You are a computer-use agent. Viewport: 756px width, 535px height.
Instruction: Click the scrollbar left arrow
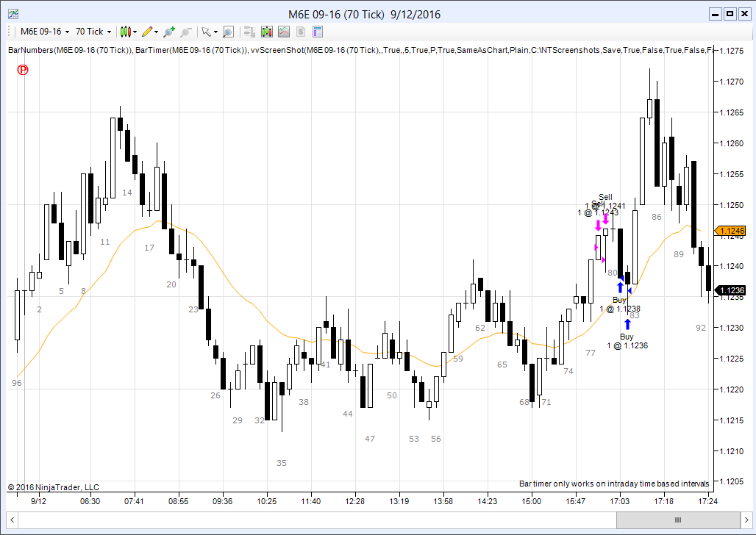pyautogui.click(x=12, y=520)
